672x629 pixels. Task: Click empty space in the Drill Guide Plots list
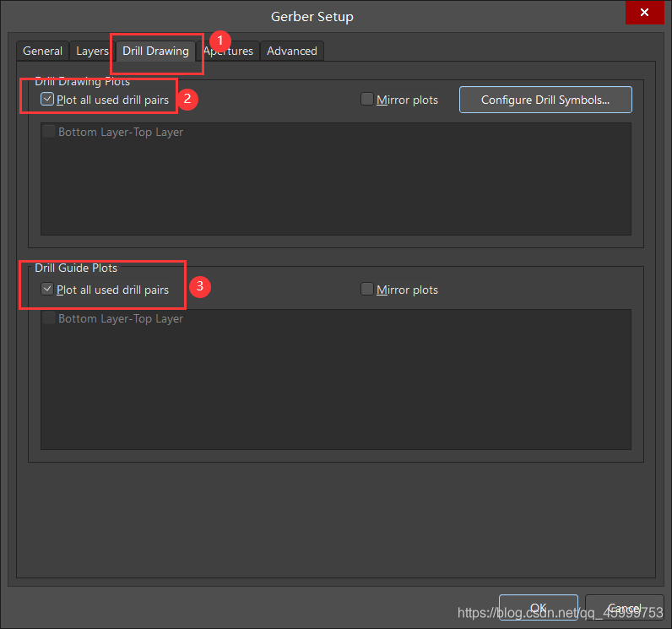(x=336, y=388)
